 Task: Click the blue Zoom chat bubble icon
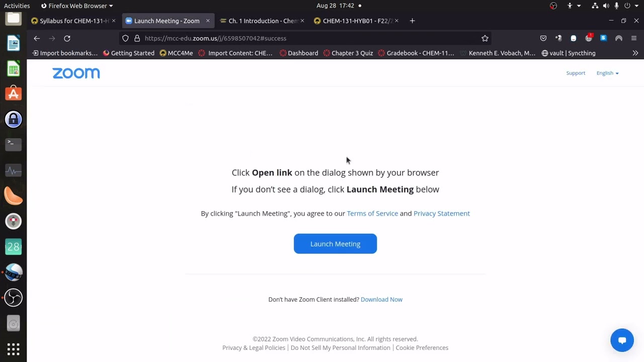(x=622, y=340)
